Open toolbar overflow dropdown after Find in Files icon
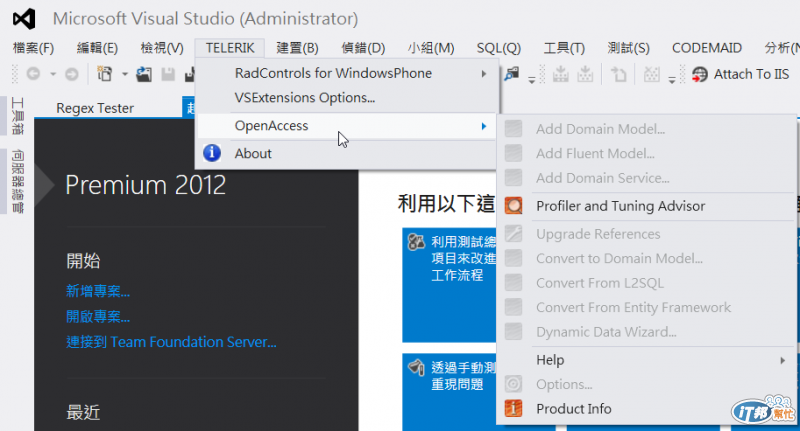The width and height of the screenshot is (800, 431). 531,80
